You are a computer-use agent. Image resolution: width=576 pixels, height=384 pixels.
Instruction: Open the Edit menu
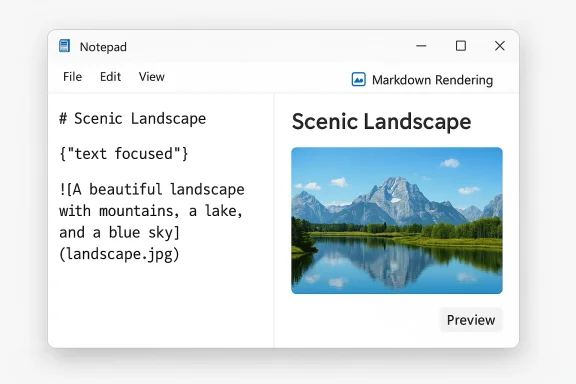pos(110,76)
